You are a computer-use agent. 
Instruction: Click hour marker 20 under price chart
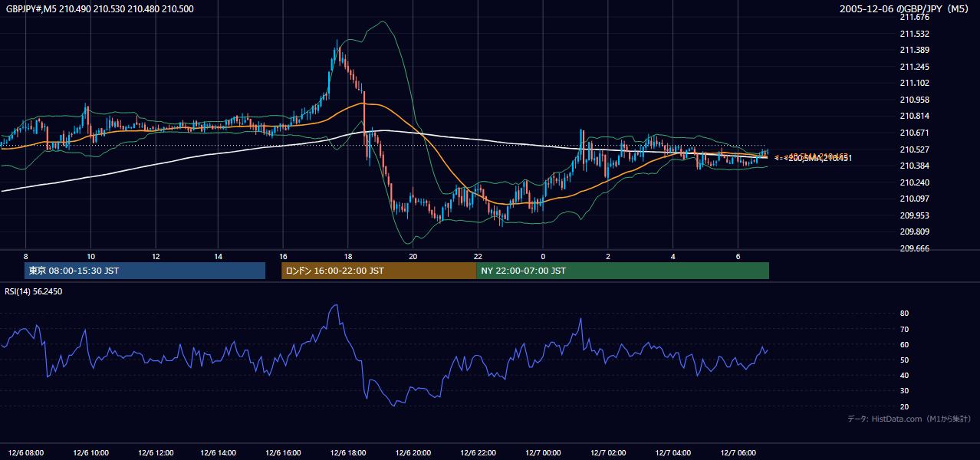[x=413, y=257]
